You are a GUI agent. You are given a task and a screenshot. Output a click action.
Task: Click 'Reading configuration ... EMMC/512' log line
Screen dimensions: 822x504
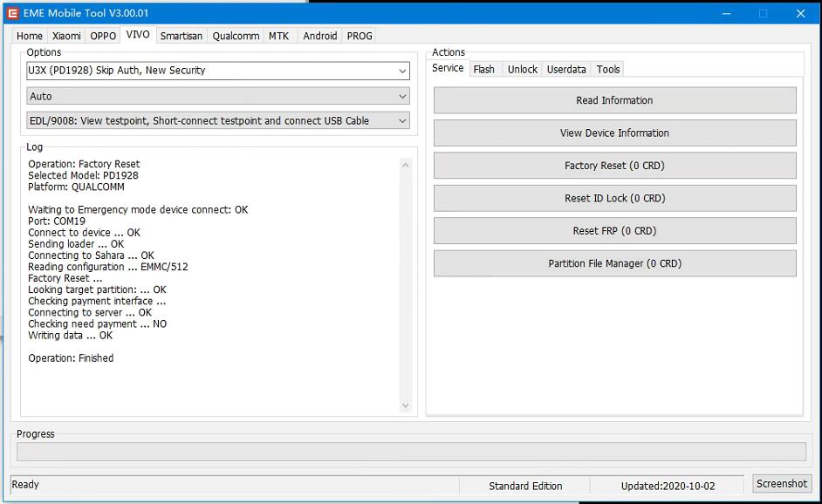108,267
